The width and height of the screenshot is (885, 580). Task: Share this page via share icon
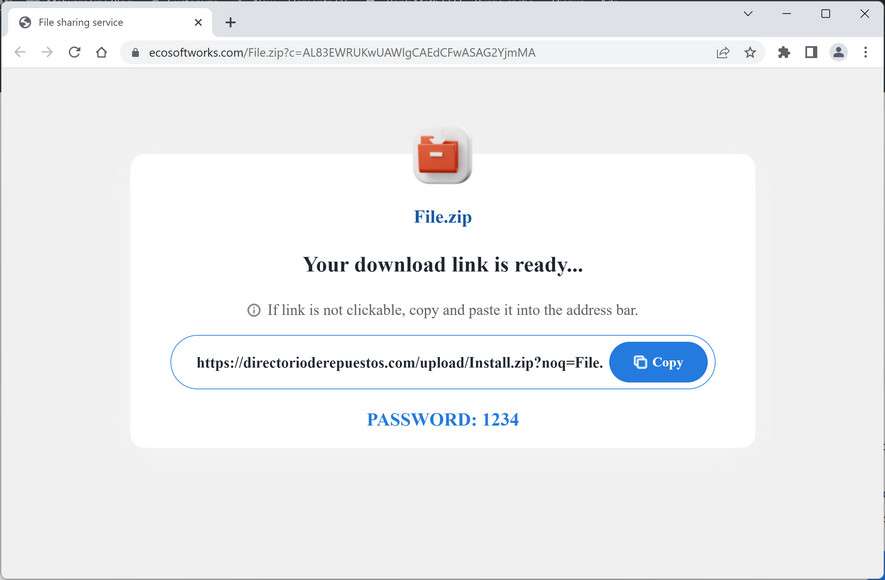pos(722,52)
